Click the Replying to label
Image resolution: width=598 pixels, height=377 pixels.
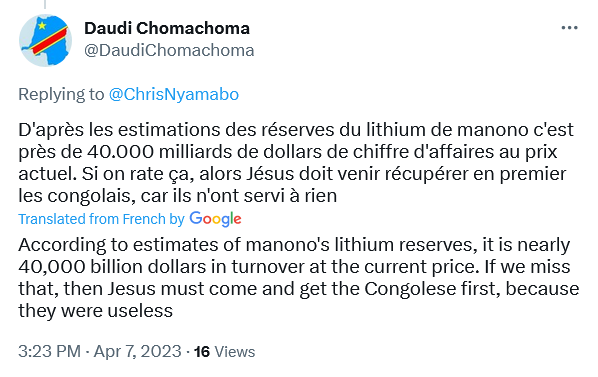(x=61, y=95)
